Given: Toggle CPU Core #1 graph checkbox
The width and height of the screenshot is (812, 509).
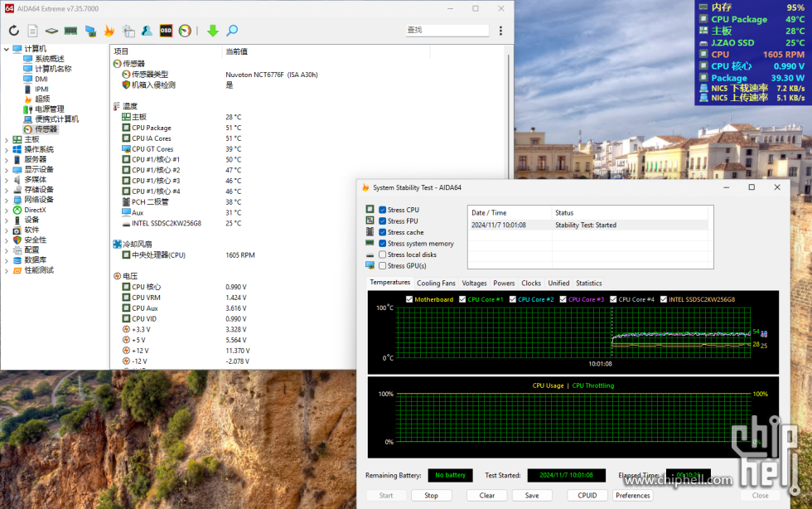Looking at the screenshot, I should point(462,299).
